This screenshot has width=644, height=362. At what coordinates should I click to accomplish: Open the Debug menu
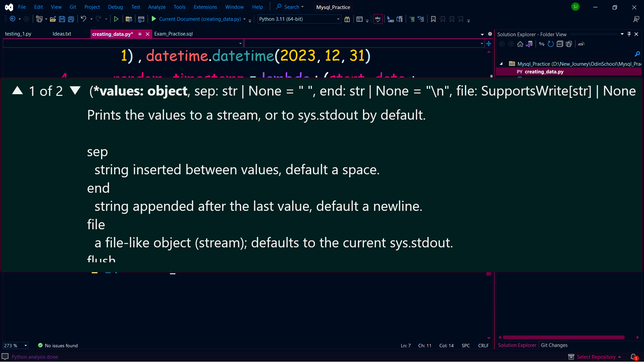115,7
